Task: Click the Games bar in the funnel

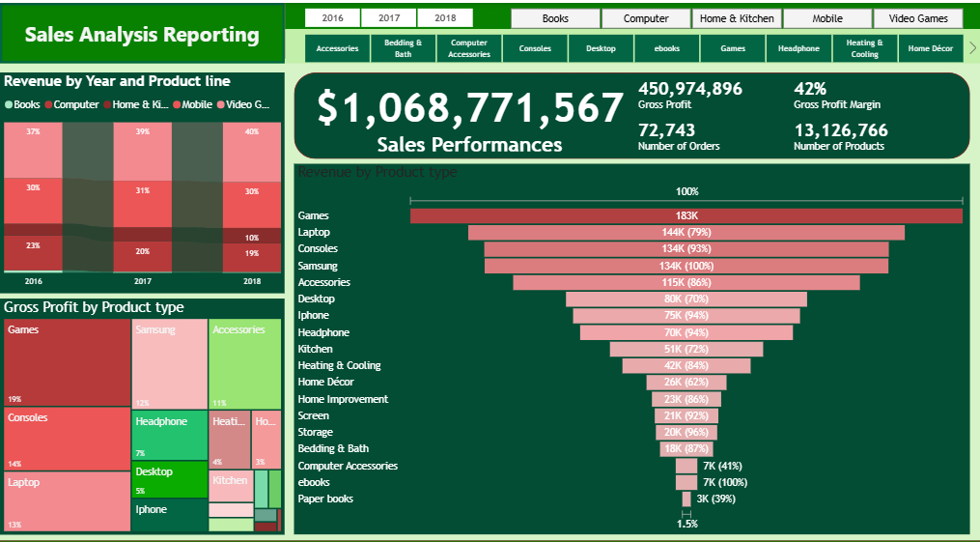Action: pos(686,215)
